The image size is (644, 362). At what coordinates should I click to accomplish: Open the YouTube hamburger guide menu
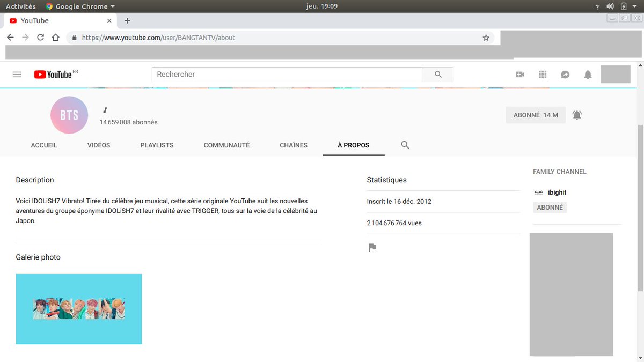coord(17,75)
